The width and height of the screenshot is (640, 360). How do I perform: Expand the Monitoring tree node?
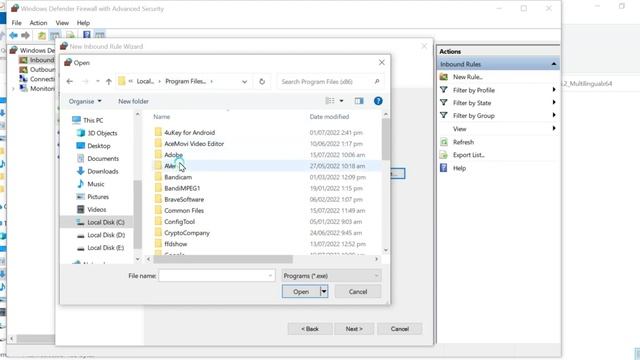(x=13, y=89)
